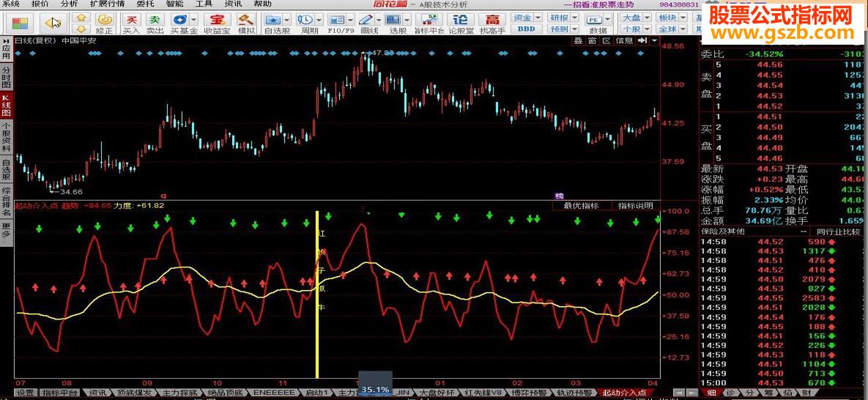868x400 pixels.
Task: Expand the 研报 dropdown arrow
Action: click(x=574, y=18)
